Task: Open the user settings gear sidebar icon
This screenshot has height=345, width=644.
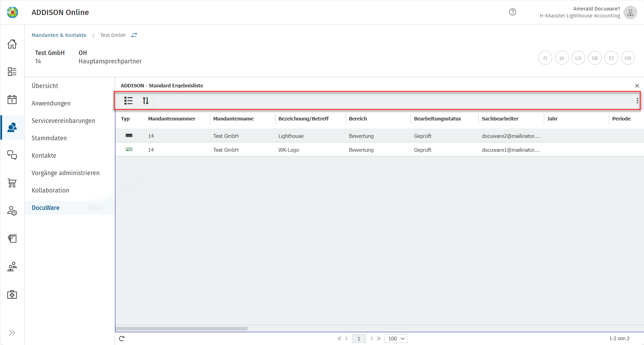Action: (x=12, y=211)
